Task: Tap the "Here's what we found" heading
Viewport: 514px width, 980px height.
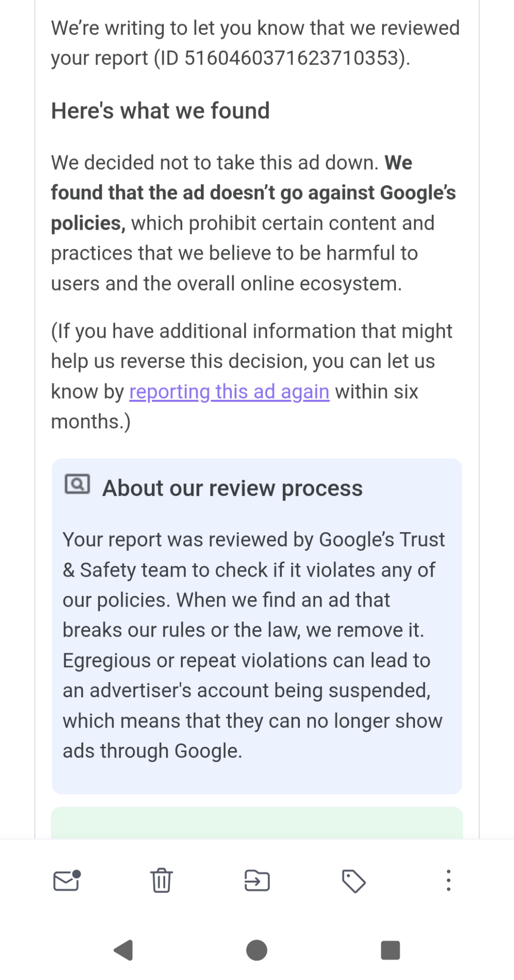Action: pyautogui.click(x=160, y=111)
